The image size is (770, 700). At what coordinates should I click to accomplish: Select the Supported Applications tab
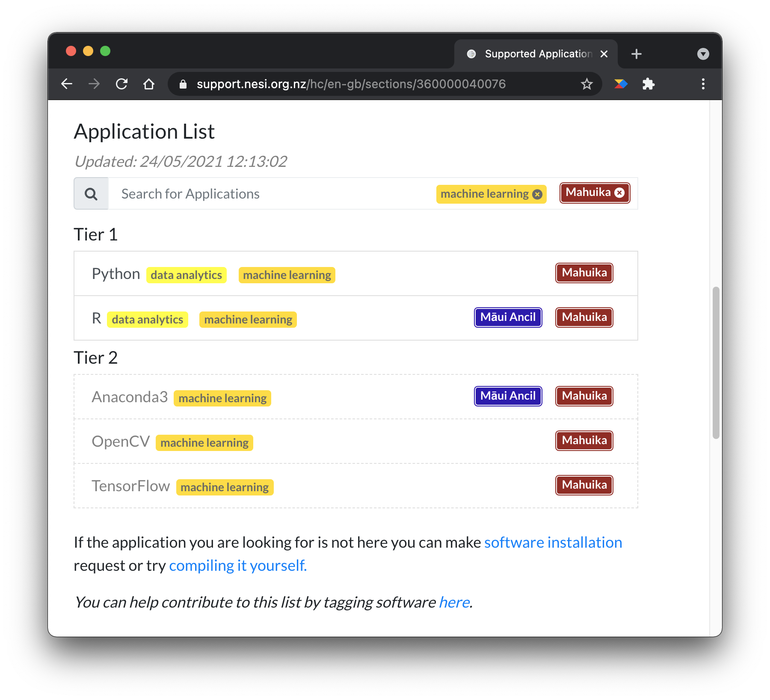(536, 54)
